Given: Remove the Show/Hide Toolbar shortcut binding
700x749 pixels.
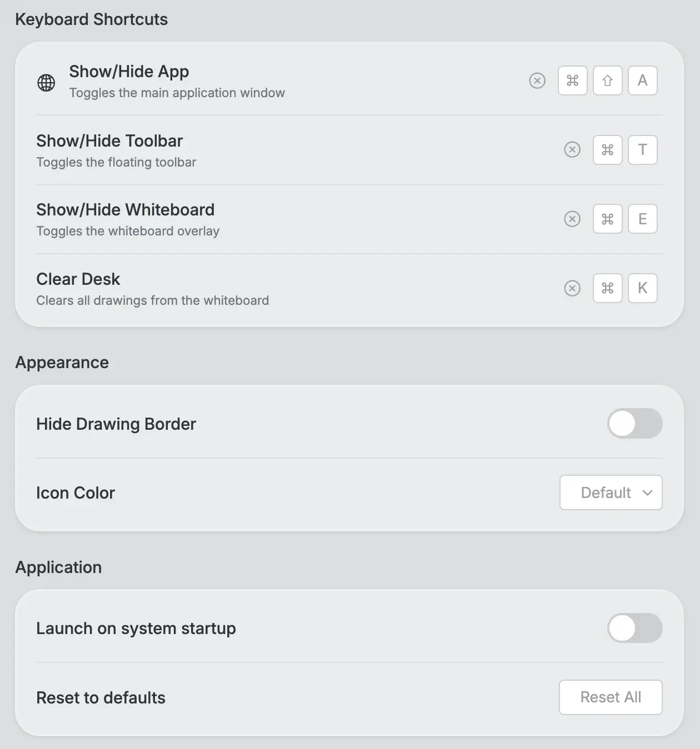Looking at the screenshot, I should click(572, 150).
